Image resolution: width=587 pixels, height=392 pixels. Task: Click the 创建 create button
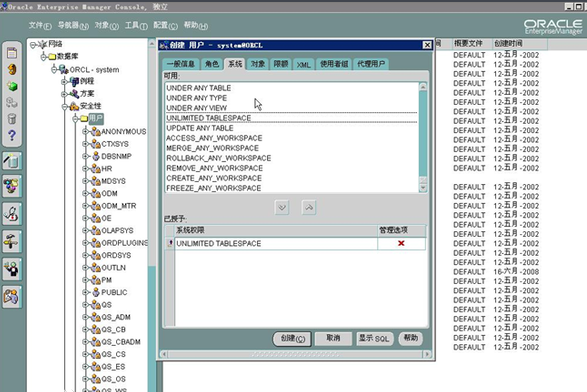(x=292, y=338)
